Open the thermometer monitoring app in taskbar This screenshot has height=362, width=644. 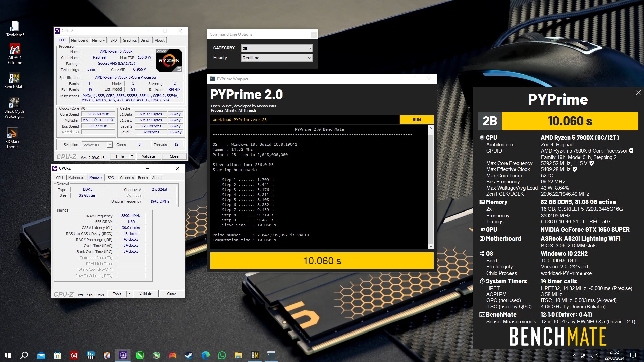click(107, 355)
